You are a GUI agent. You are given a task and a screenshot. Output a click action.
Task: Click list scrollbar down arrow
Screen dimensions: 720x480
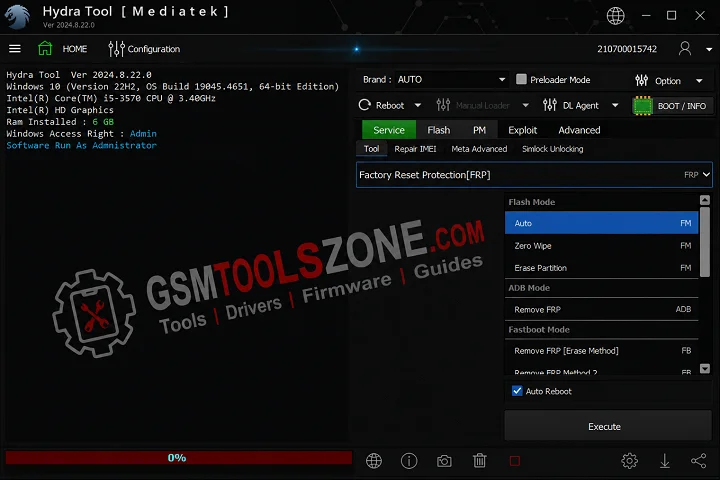(705, 368)
